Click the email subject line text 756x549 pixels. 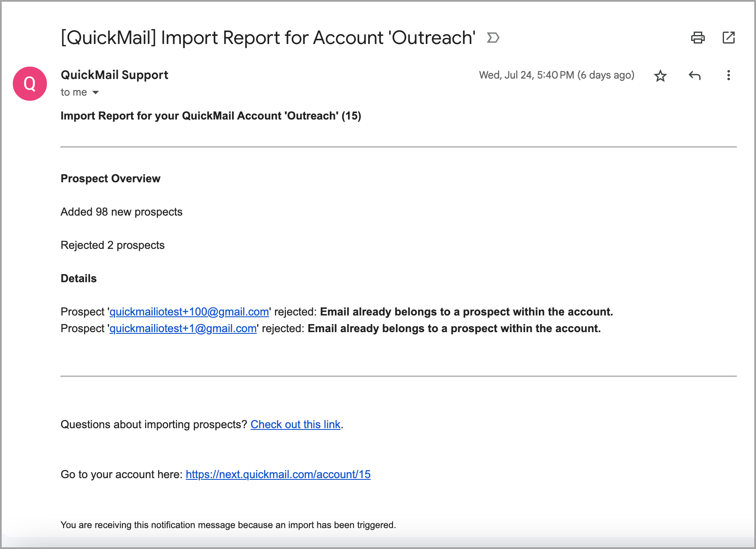click(x=268, y=38)
